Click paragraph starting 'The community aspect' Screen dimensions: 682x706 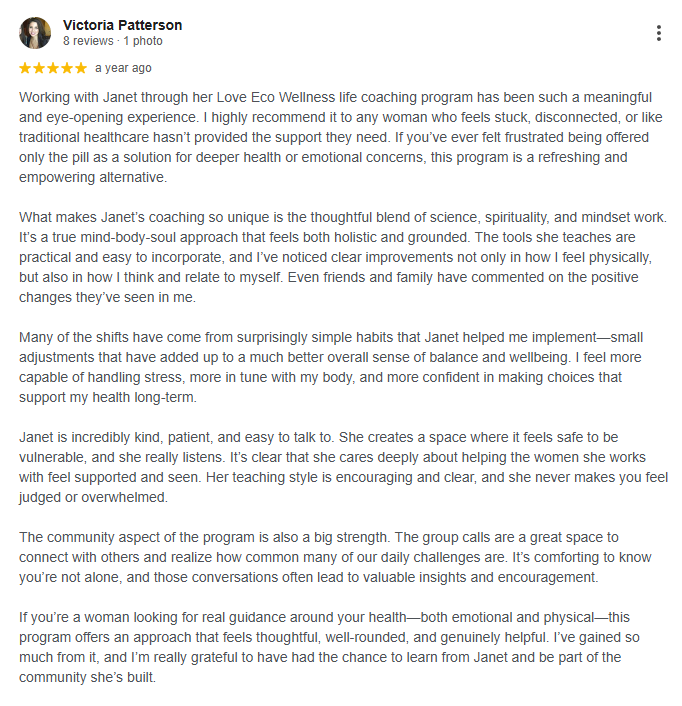[335, 557]
